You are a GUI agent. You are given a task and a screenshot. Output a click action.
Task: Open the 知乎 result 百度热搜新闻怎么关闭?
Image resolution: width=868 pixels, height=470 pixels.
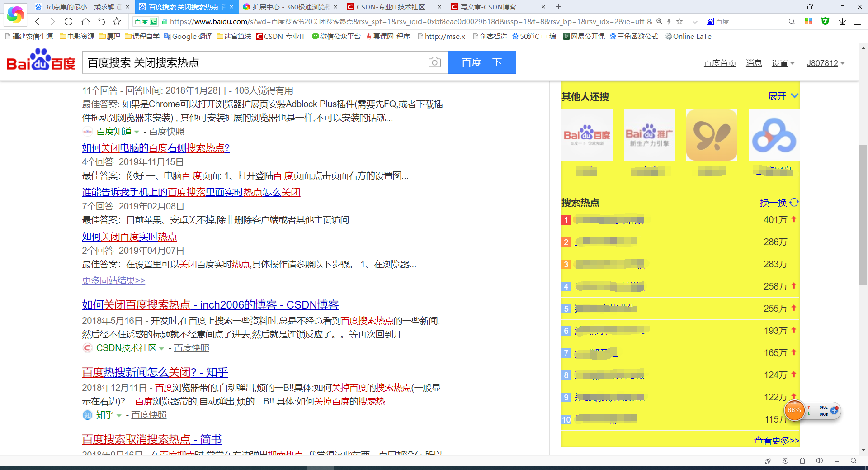point(155,372)
